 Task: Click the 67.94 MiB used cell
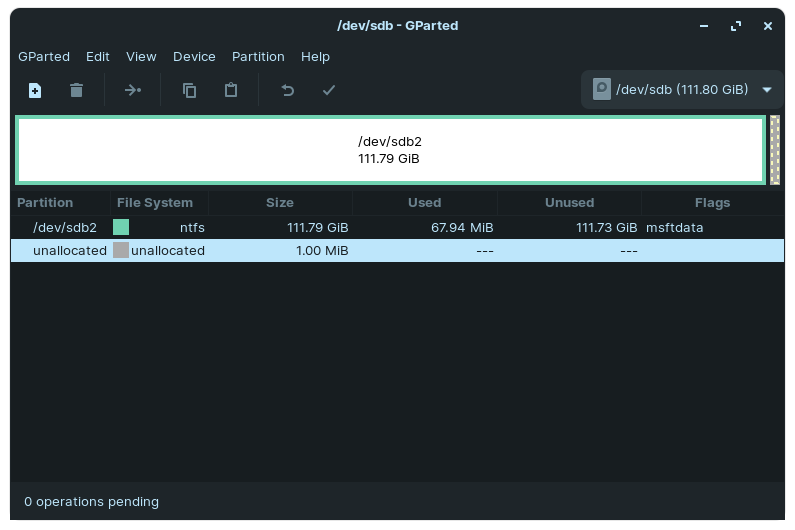462,228
